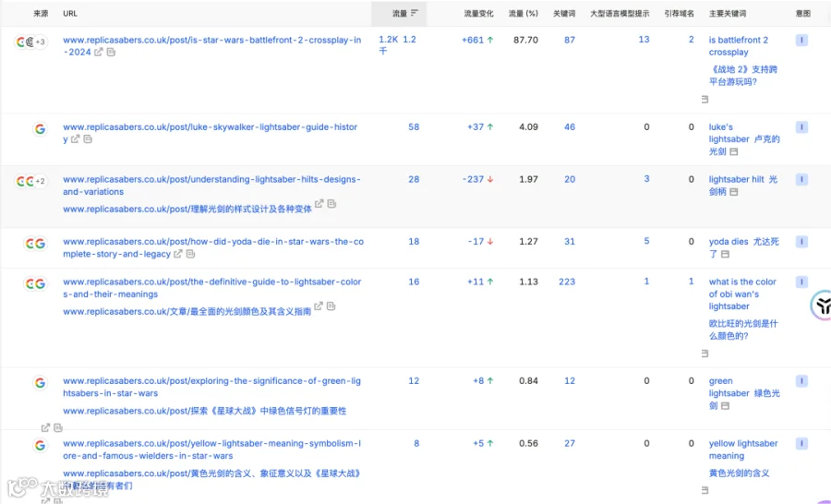Image resolution: width=831 pixels, height=504 pixels.
Task: Click 'yellow lightsaber meaning' keyword link
Action: [x=743, y=450]
